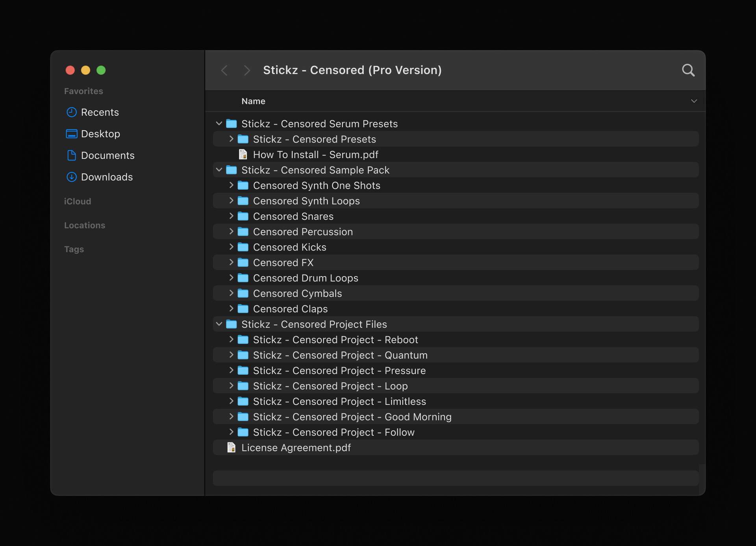Expand Censored Drum Loops folder

pyautogui.click(x=231, y=278)
